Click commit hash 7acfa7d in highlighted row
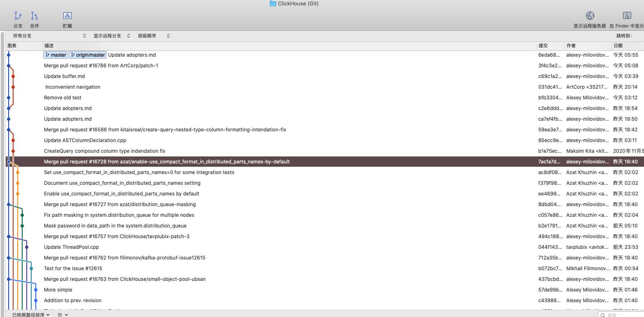Image resolution: width=644 pixels, height=317 pixels. [x=549, y=162]
